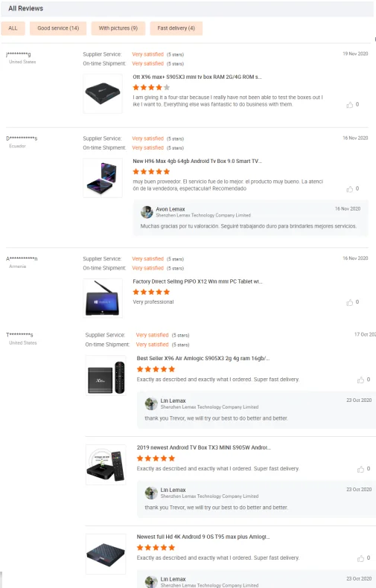Filter reviews by Fast delivery (4)

pyautogui.click(x=176, y=28)
